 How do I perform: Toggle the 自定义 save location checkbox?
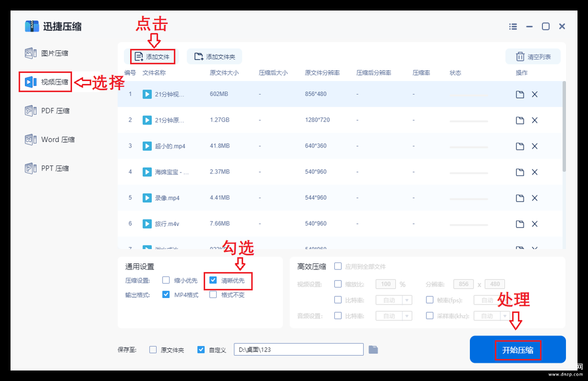201,349
